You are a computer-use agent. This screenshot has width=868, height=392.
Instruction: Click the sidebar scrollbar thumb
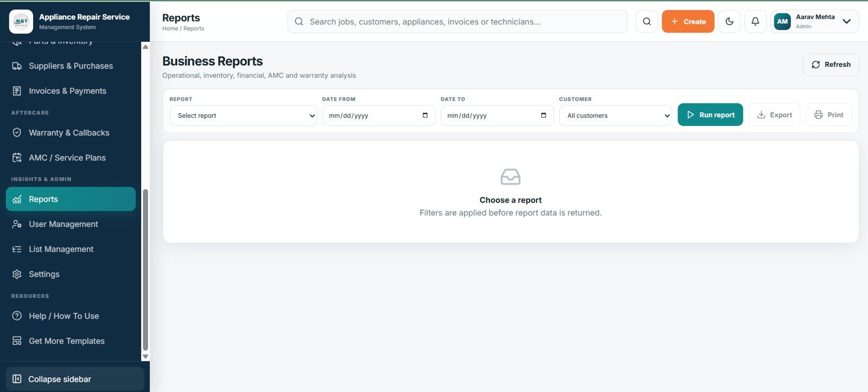(x=145, y=270)
